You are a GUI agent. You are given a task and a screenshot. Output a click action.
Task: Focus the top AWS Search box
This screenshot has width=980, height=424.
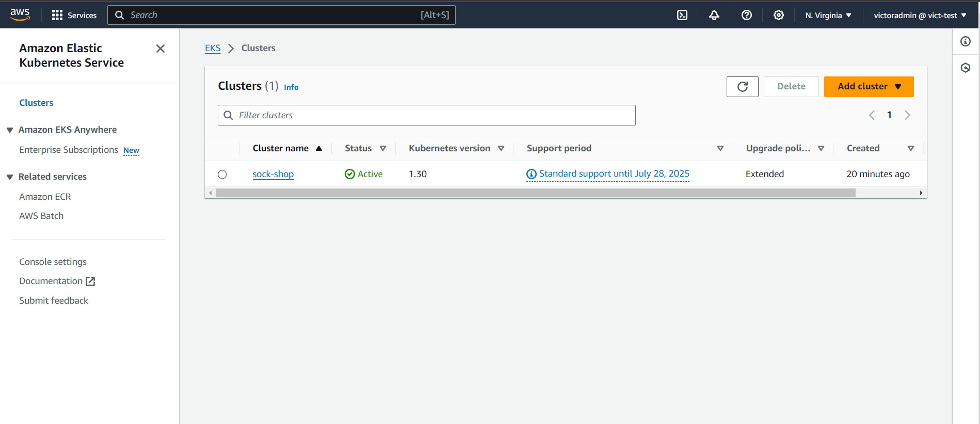pyautogui.click(x=281, y=15)
